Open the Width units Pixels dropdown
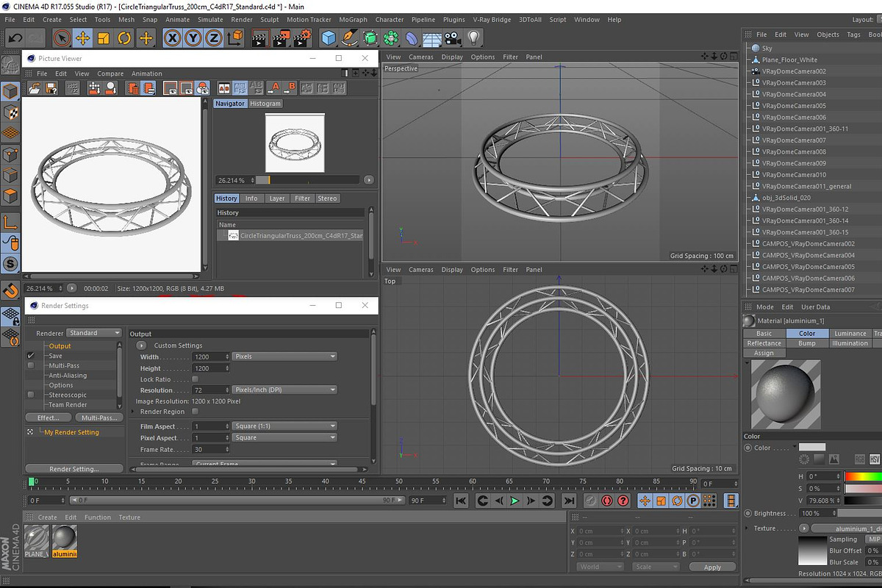Image resolution: width=882 pixels, height=588 pixels. point(285,356)
